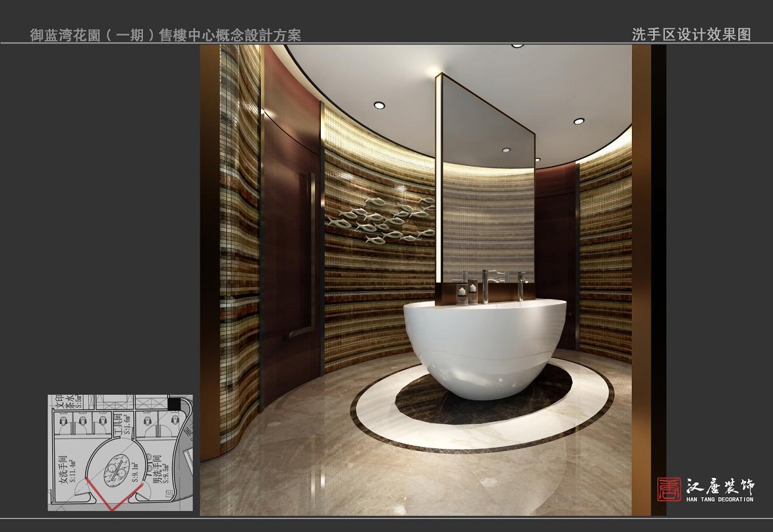
Task: Click the soap bottles beside the faucet
Action: click(466, 292)
